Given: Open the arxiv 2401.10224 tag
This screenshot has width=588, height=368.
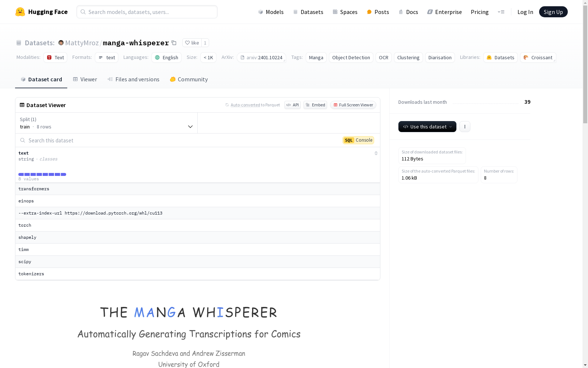Looking at the screenshot, I should 261,57.
